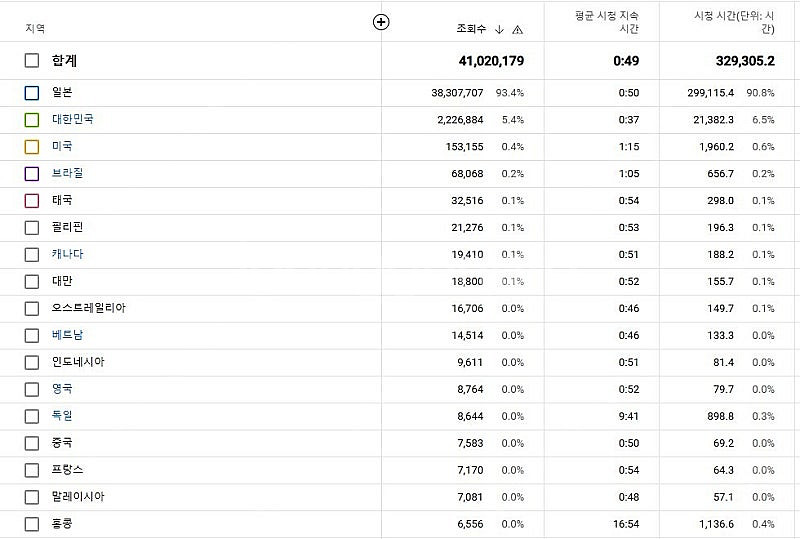Open the 독일 region link
This screenshot has width=800, height=539.
click(x=62, y=415)
